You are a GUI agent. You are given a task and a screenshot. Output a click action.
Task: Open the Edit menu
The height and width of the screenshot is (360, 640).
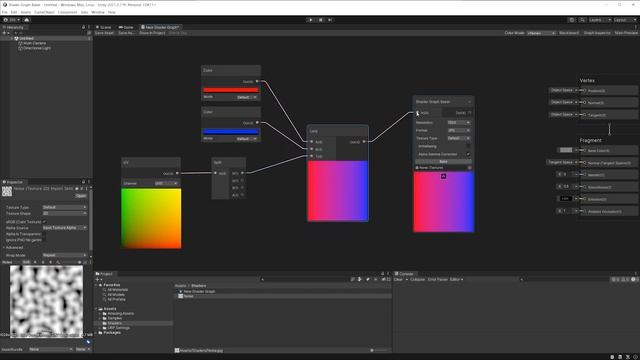pyautogui.click(x=14, y=12)
